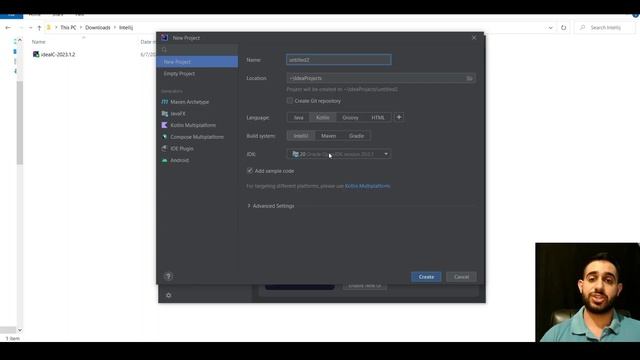Choose Android generator
The width and height of the screenshot is (640, 360).
[x=180, y=160]
